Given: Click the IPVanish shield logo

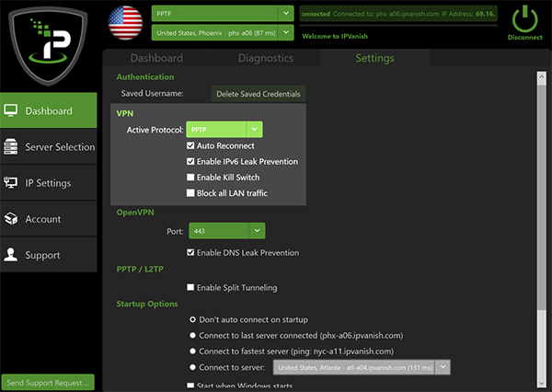Looking at the screenshot, I should point(48,42).
